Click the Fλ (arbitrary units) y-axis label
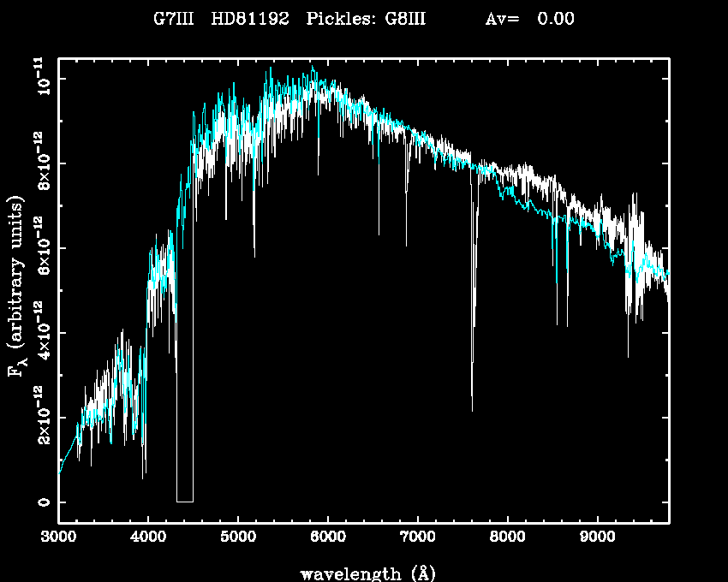This screenshot has height=582, width=728. [x=18, y=287]
